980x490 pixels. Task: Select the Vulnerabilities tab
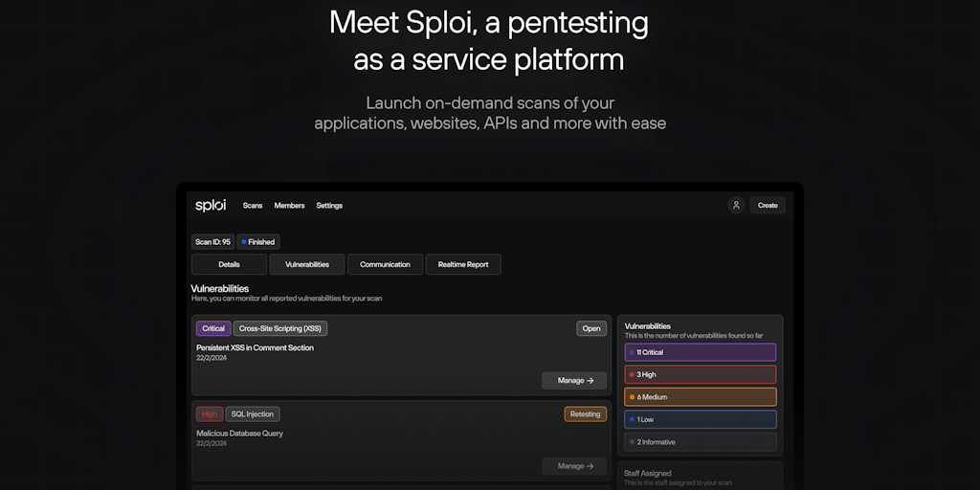(307, 264)
